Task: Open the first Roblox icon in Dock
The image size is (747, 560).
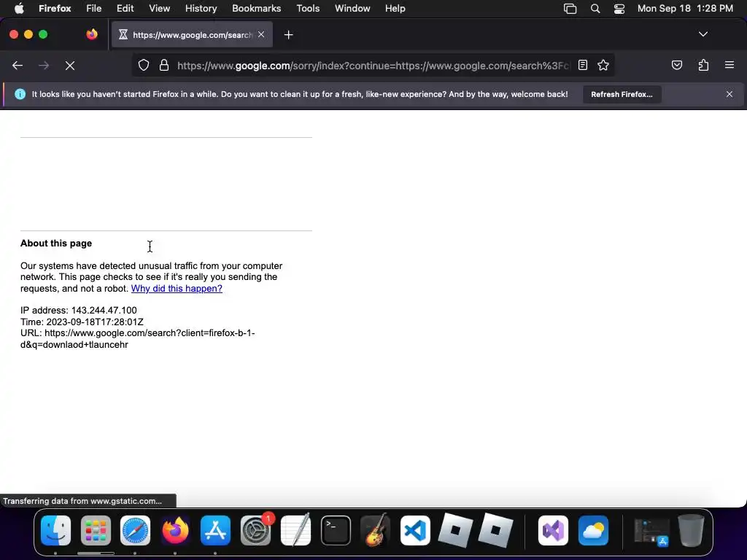Action: (455, 531)
